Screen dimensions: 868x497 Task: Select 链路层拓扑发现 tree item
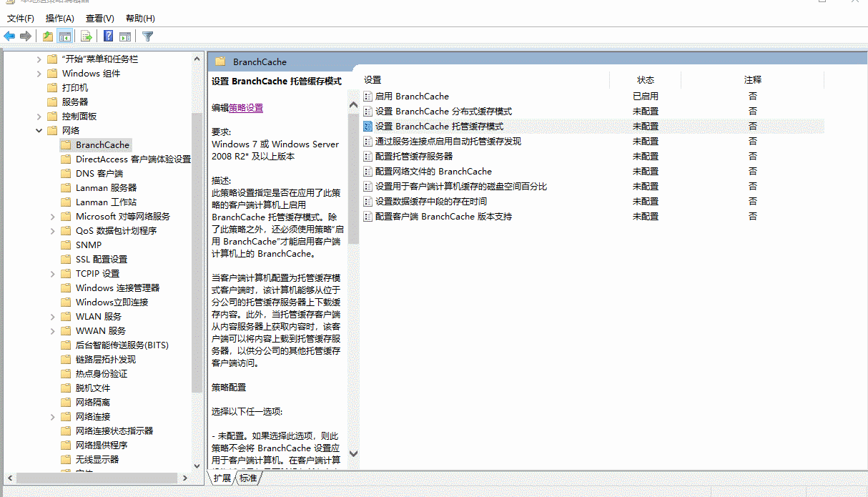pos(106,359)
